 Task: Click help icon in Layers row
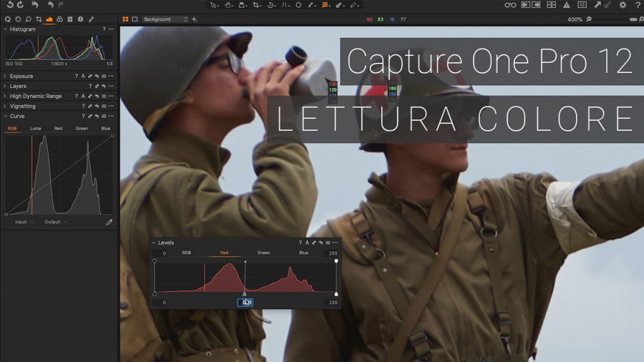[x=90, y=85]
